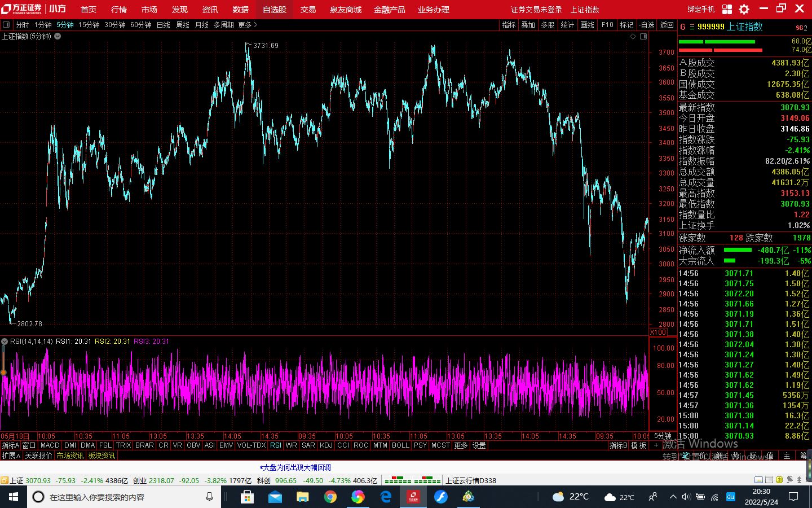812x508 pixels.
Task: Click the small icon before 上证 in status bar
Action: pyautogui.click(x=4, y=480)
